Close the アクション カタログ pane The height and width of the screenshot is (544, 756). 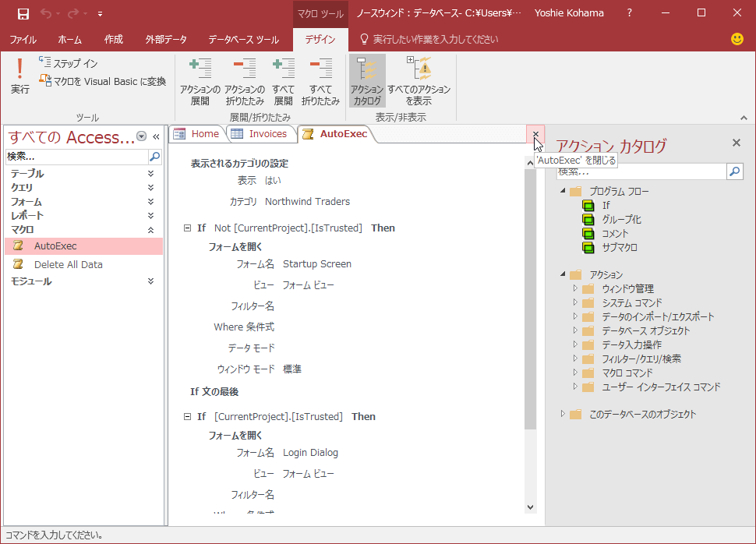pos(737,143)
